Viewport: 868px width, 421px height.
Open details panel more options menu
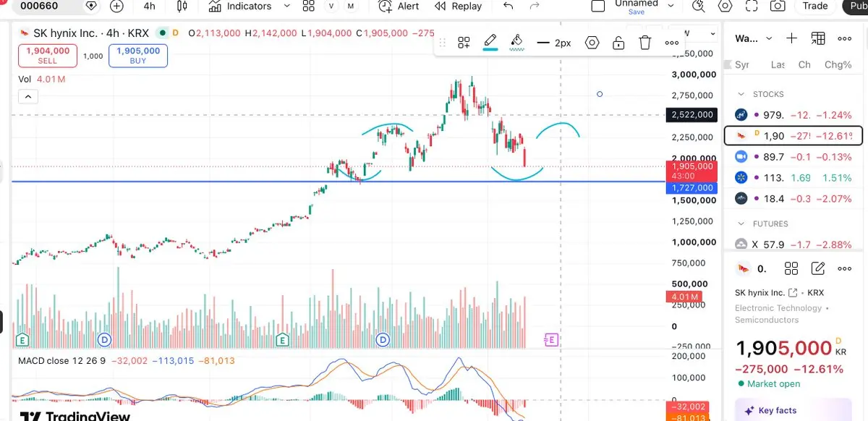(x=844, y=268)
